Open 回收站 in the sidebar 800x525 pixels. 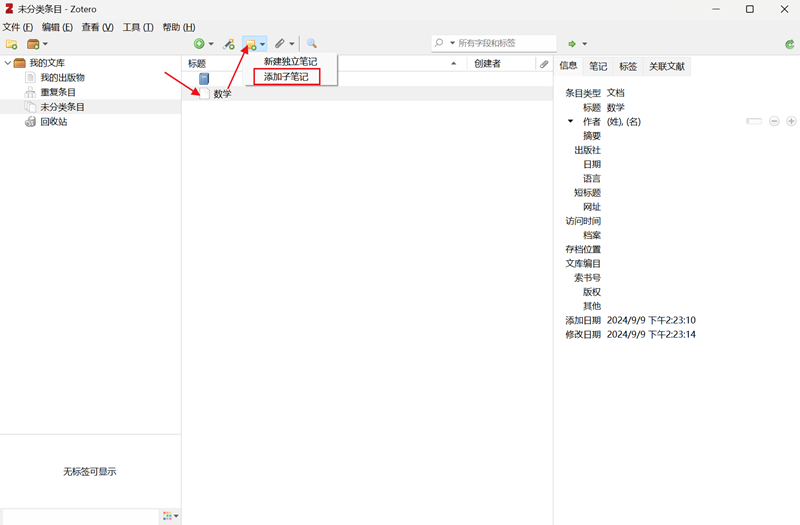pyautogui.click(x=54, y=121)
